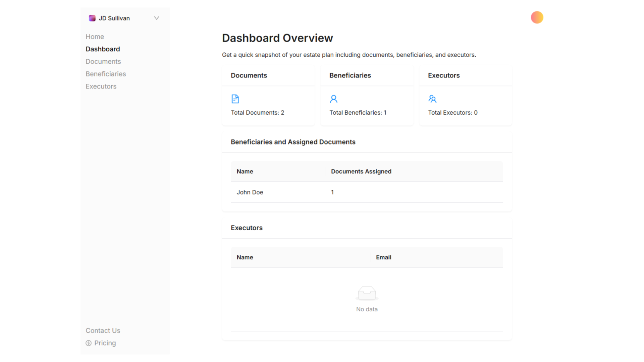644x362 pixels.
Task: Click the Total Documents: 2 value
Action: pyautogui.click(x=258, y=113)
